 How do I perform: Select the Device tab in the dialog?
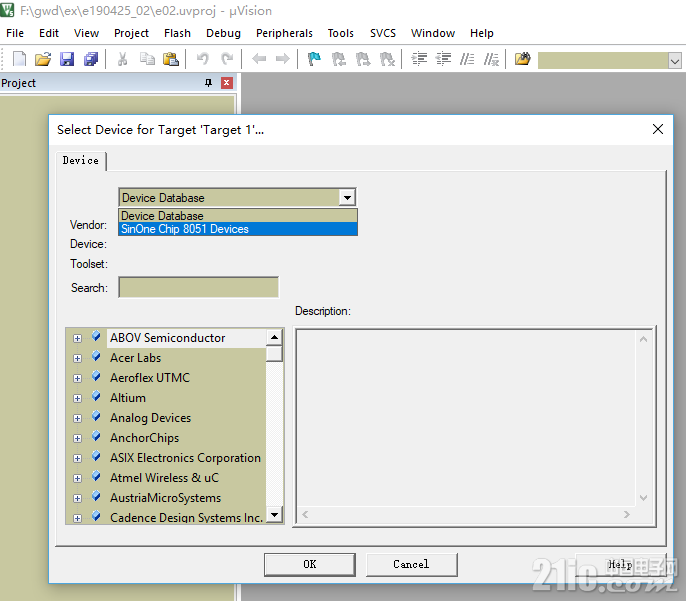[x=80, y=161]
